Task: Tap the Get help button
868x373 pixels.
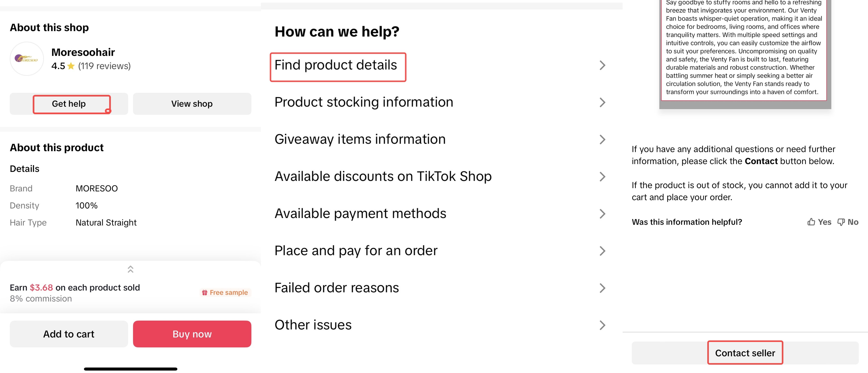Action: (69, 104)
